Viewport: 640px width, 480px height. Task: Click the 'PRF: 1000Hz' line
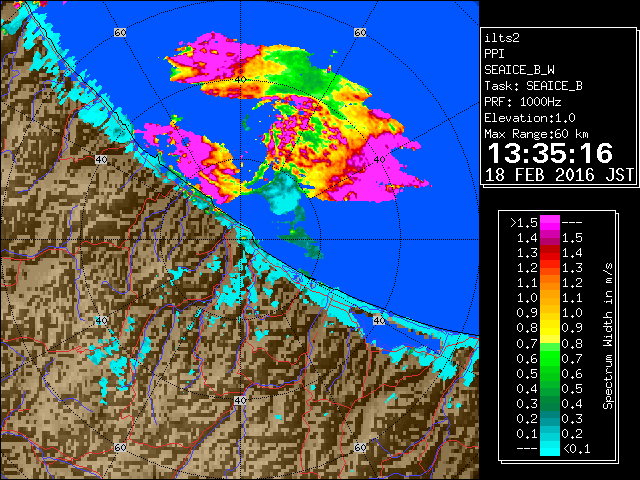[522, 102]
